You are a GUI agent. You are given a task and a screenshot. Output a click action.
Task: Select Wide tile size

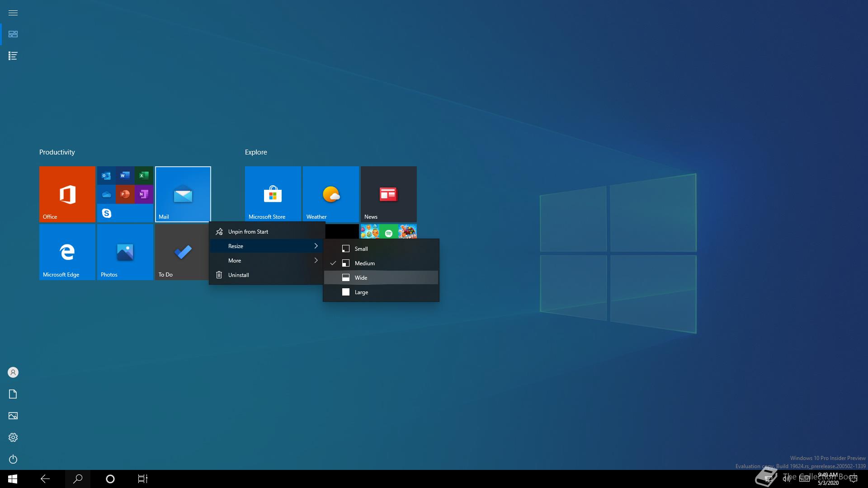381,278
